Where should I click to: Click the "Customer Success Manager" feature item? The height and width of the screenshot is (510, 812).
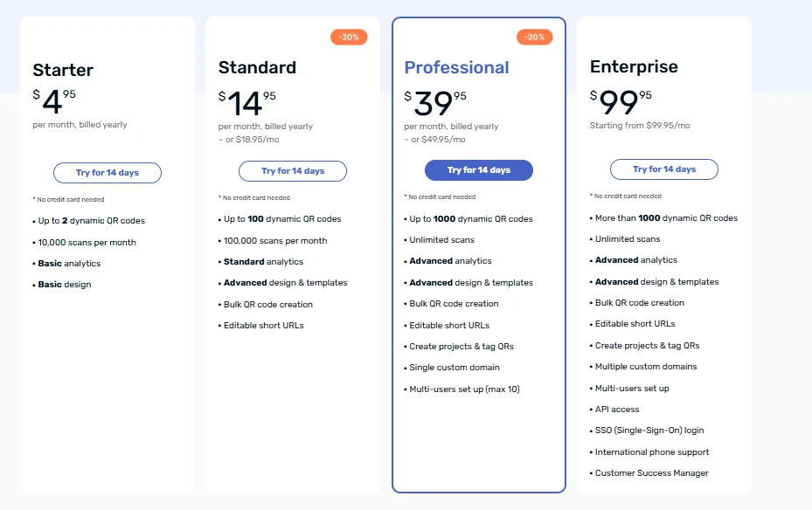(x=652, y=473)
